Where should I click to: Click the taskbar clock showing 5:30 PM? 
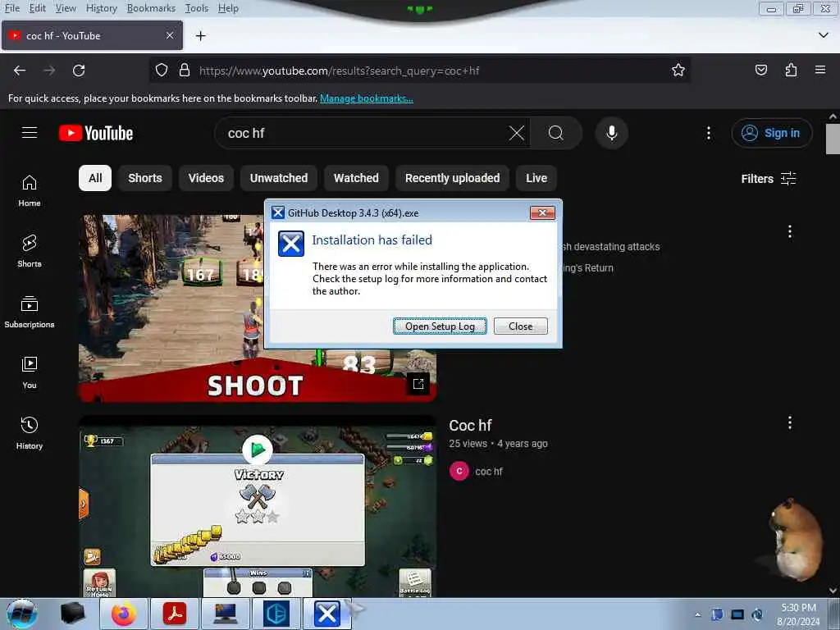point(798,614)
